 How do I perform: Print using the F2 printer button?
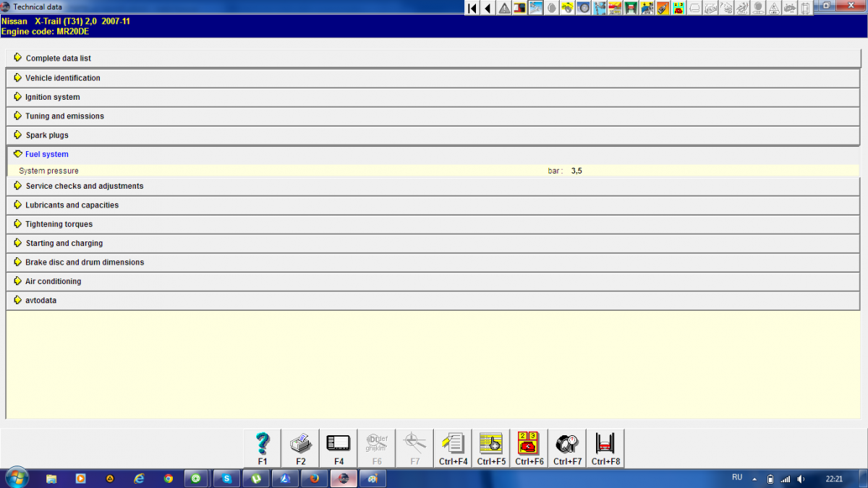coord(301,448)
